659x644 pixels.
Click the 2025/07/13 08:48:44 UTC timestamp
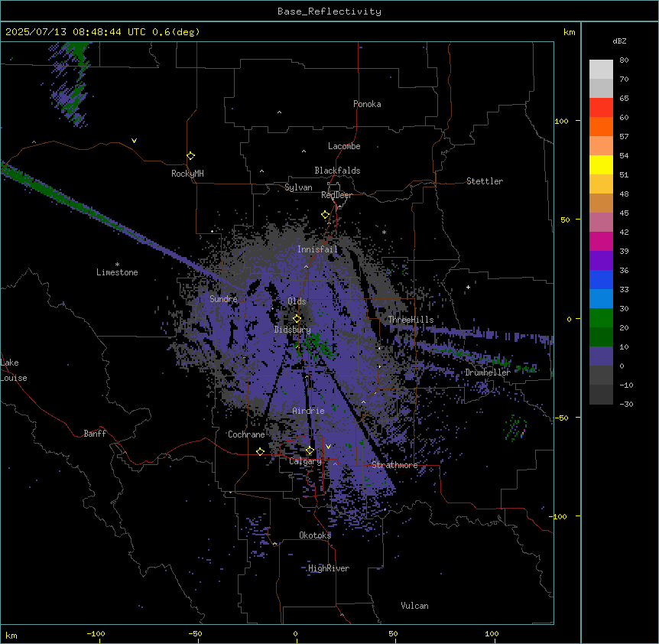[76, 32]
